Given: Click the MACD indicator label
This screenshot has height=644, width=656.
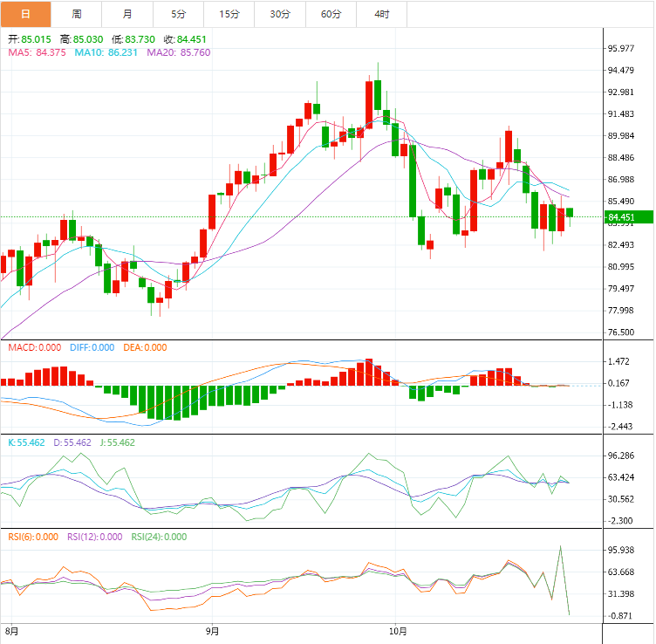Looking at the screenshot, I should [x=35, y=347].
